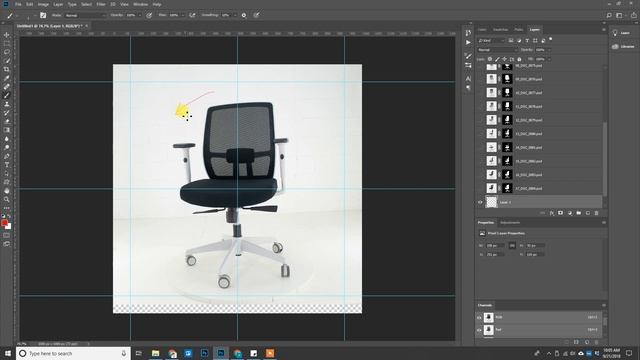Image resolution: width=640 pixels, height=360 pixels.
Task: Click the add layer mask icon
Action: [560, 213]
